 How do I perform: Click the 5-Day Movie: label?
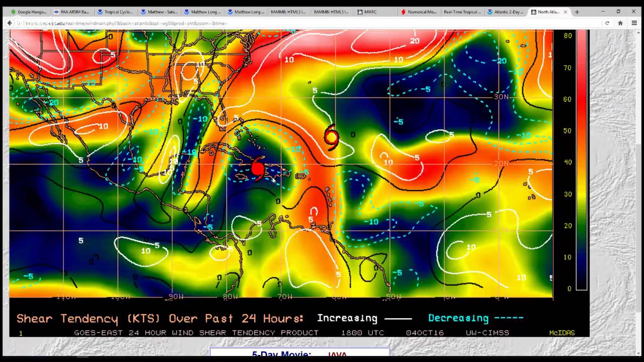tap(282, 355)
